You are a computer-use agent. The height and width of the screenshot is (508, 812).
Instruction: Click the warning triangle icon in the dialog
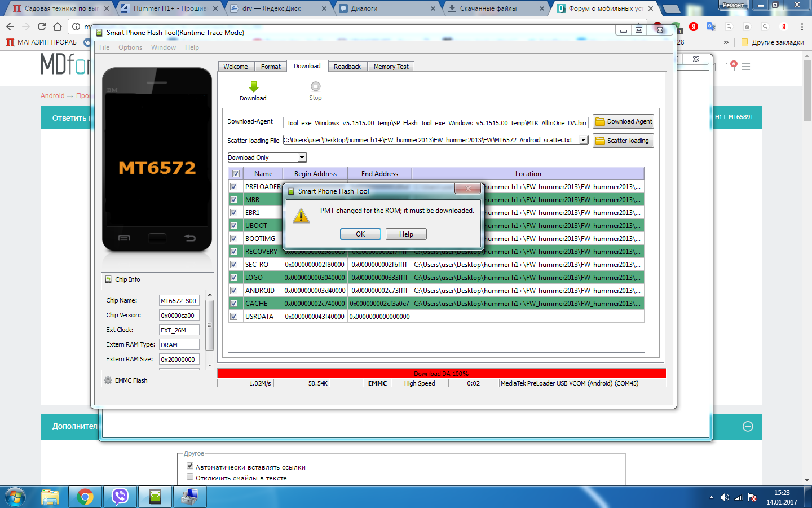pos(301,215)
